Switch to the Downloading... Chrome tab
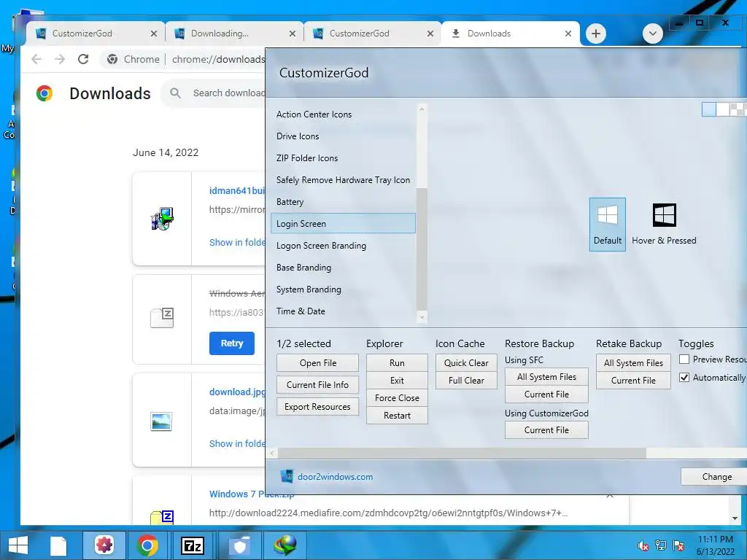Viewport: 747px width, 560px height. tap(233, 34)
